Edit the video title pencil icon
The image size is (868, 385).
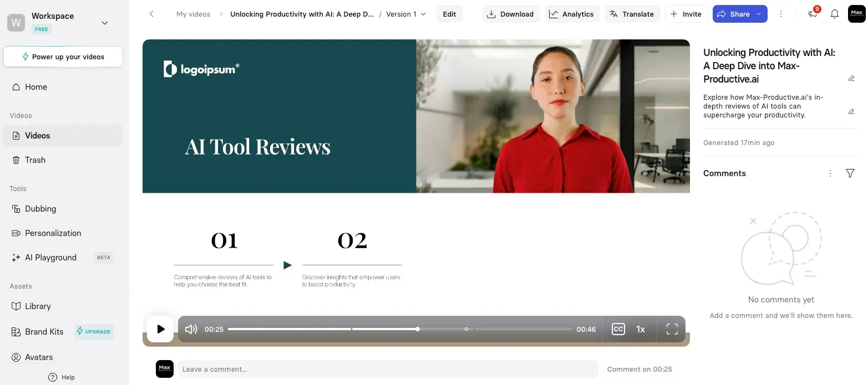coord(851,78)
